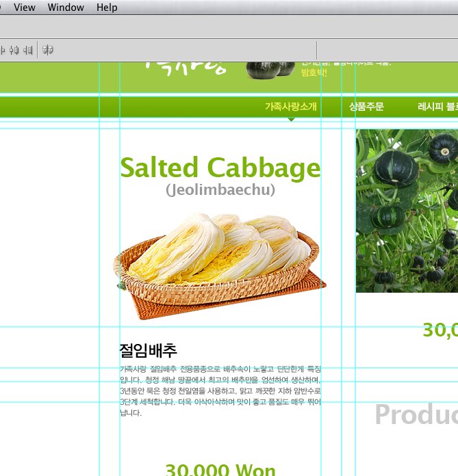458x476 pixels.
Task: Select the 절임배추 black heading
Action: click(149, 351)
